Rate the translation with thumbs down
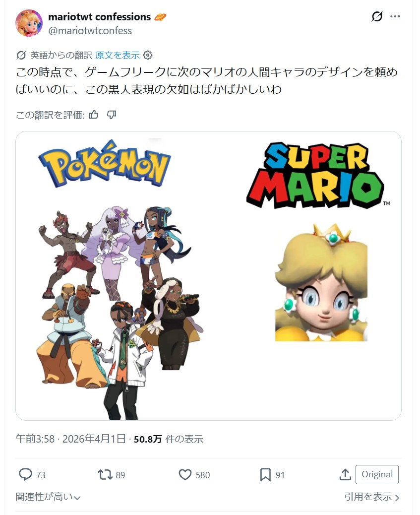Screen dimensions: 420x515 pyautogui.click(x=112, y=115)
